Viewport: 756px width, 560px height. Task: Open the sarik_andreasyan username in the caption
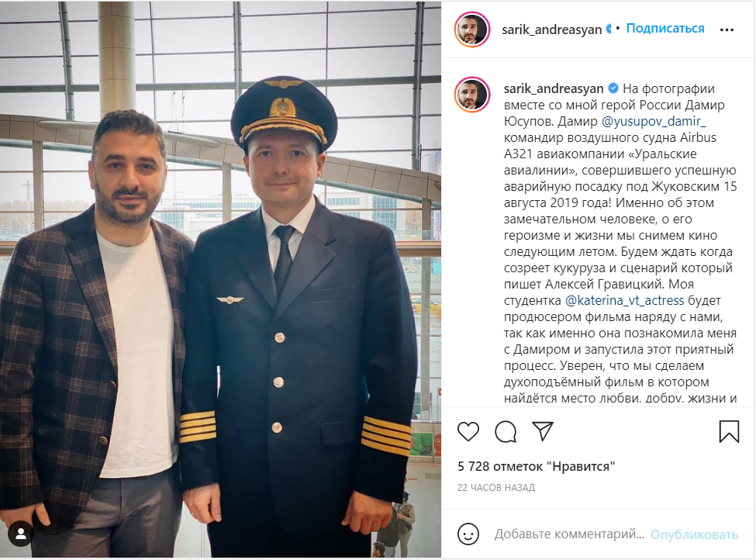554,88
